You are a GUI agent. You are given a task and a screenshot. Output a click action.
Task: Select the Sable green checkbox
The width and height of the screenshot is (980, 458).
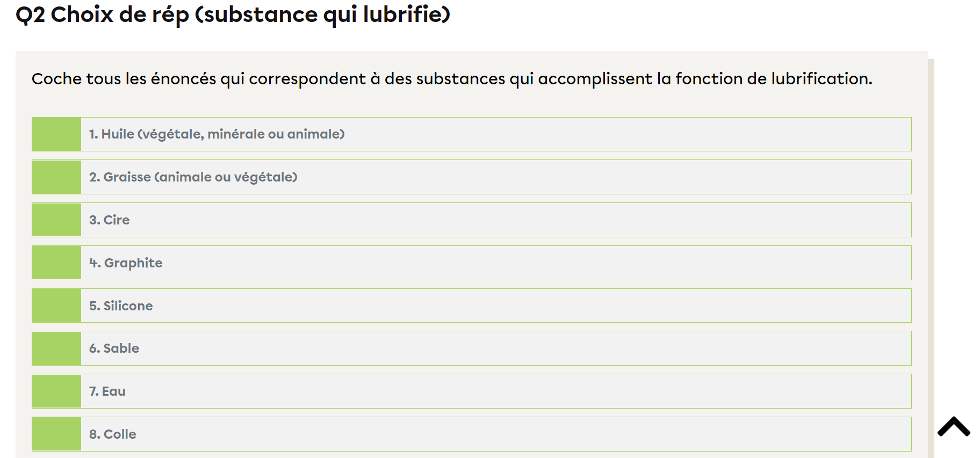click(56, 348)
